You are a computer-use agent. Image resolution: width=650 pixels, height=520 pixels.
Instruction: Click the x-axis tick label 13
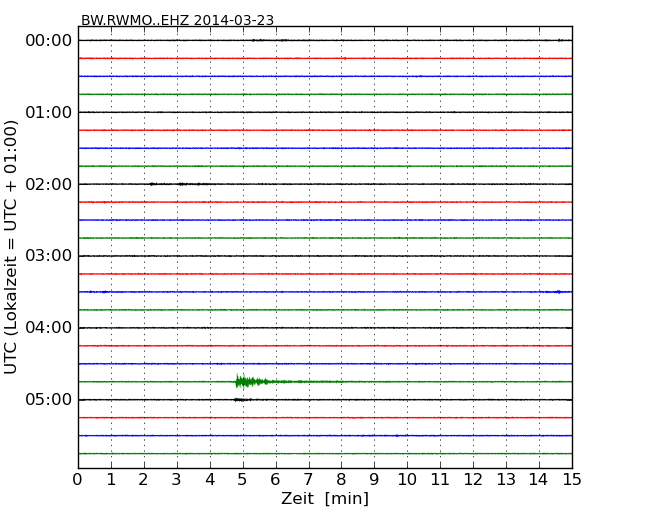pyautogui.click(x=506, y=480)
